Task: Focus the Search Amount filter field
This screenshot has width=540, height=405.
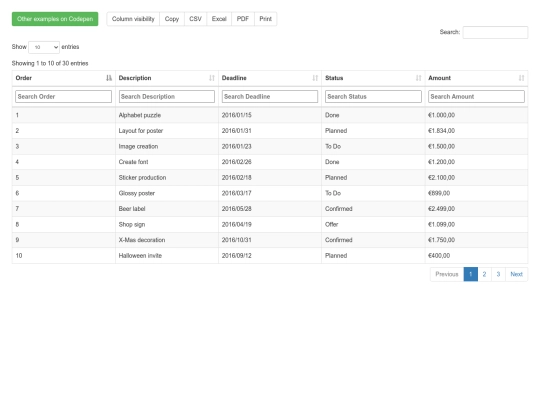Action: click(476, 96)
